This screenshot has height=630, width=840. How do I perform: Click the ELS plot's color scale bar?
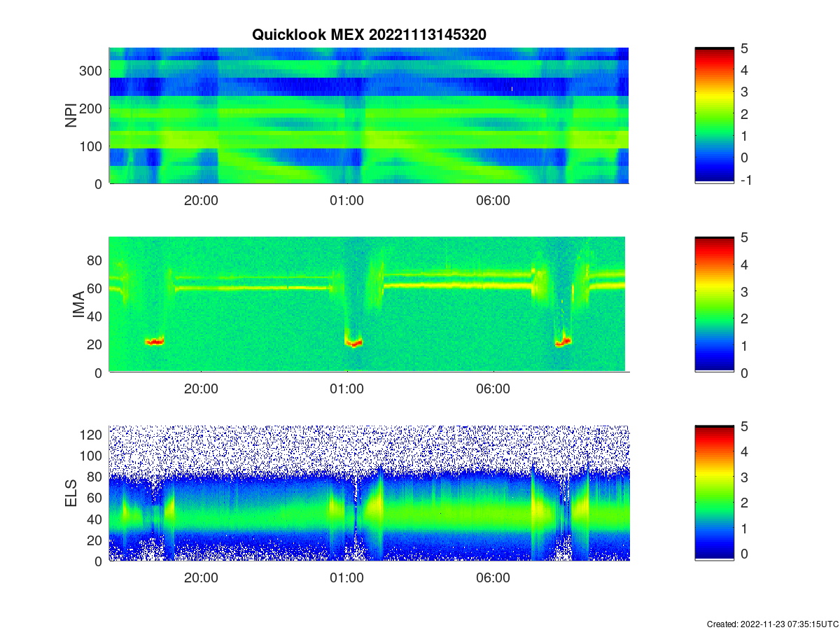714,493
